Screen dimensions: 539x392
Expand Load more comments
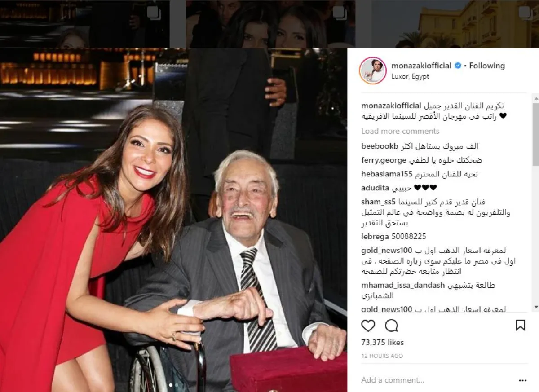(x=400, y=131)
